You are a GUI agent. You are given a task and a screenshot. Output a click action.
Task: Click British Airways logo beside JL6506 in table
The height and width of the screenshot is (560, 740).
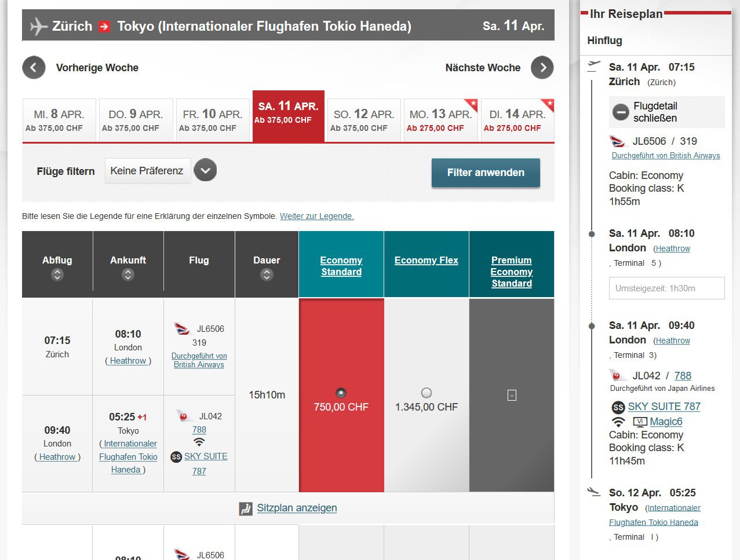(182, 329)
